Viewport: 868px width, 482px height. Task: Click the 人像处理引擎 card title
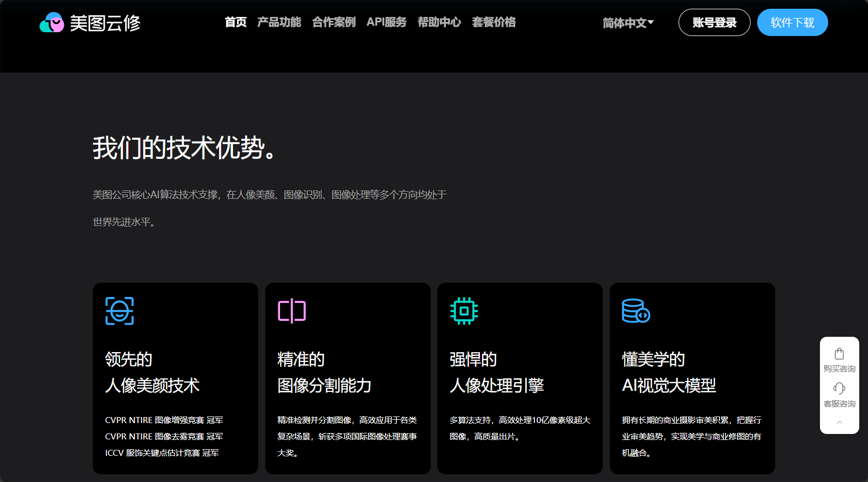497,385
